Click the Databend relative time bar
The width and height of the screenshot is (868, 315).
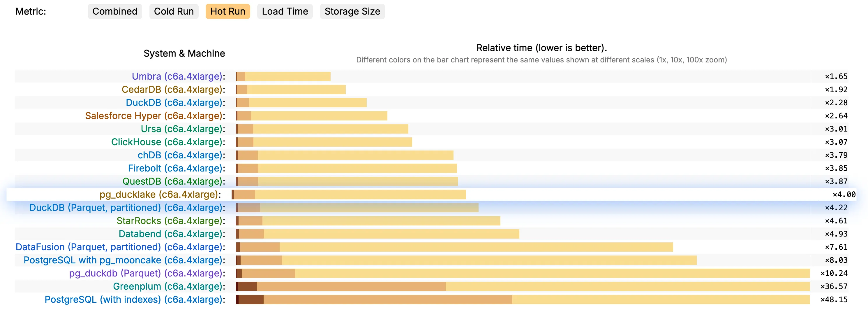click(x=377, y=234)
